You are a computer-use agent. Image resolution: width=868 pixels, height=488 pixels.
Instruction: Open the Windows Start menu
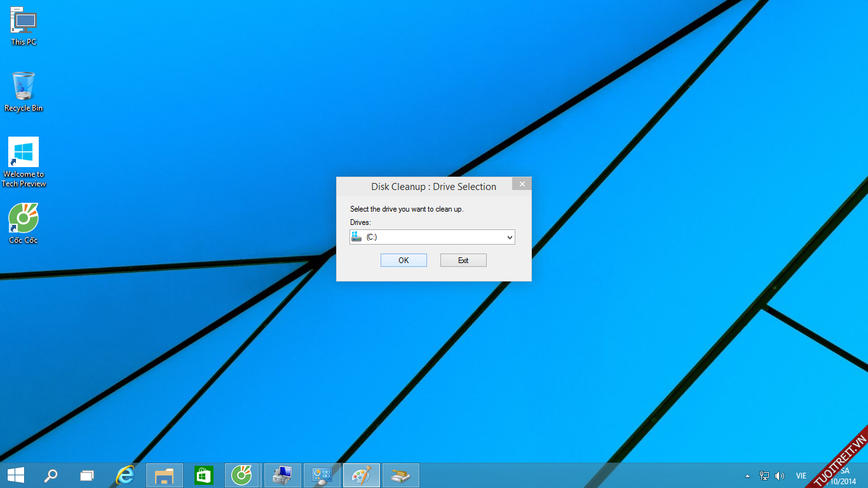(x=16, y=475)
